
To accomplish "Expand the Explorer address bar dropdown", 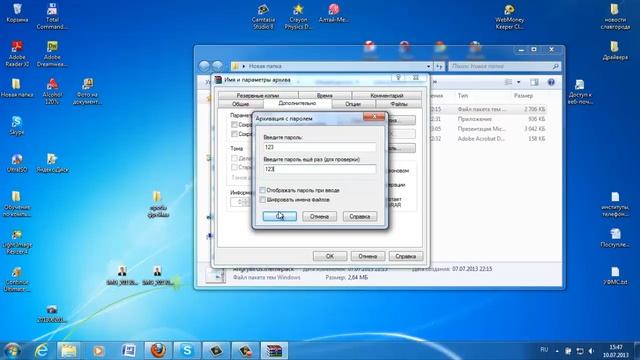I will [429, 66].
